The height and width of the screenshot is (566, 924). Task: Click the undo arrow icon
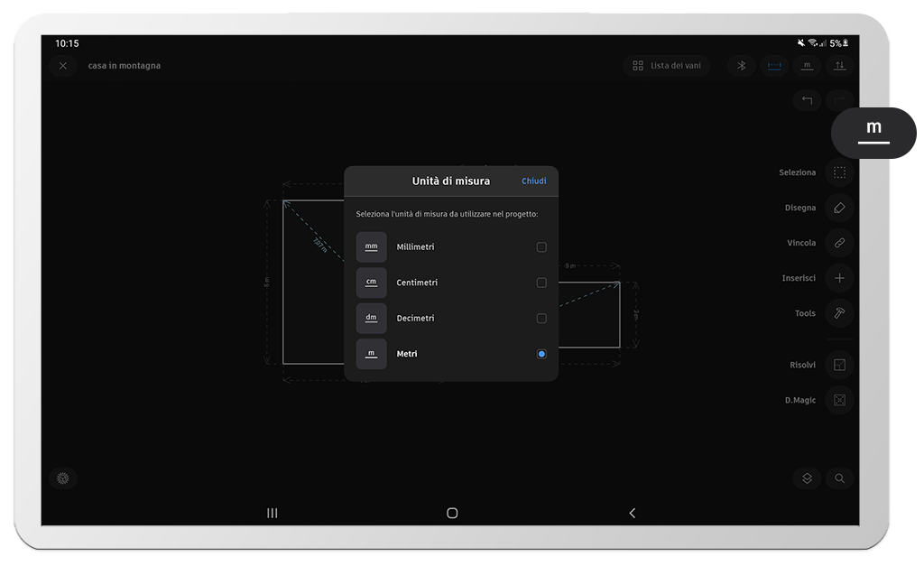coord(807,100)
